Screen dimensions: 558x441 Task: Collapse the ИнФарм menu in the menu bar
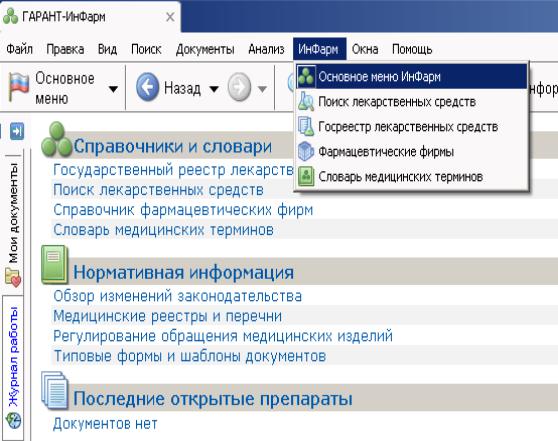coord(319,49)
